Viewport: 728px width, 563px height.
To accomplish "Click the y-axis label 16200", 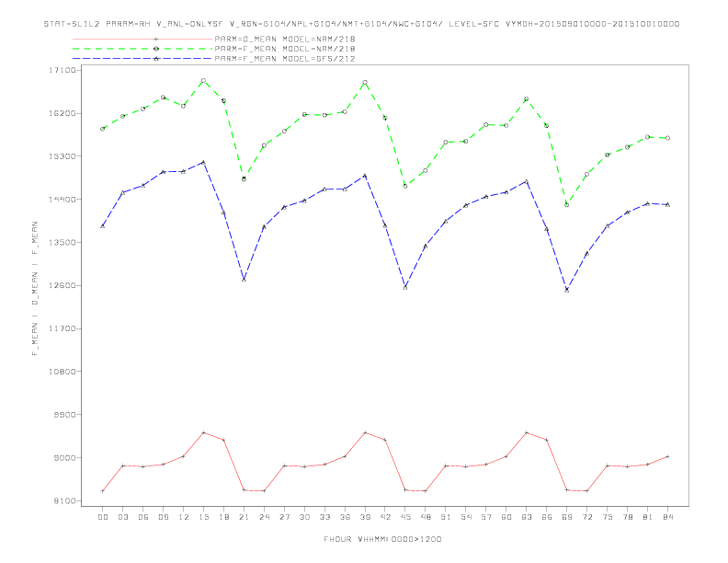I will click(x=63, y=113).
